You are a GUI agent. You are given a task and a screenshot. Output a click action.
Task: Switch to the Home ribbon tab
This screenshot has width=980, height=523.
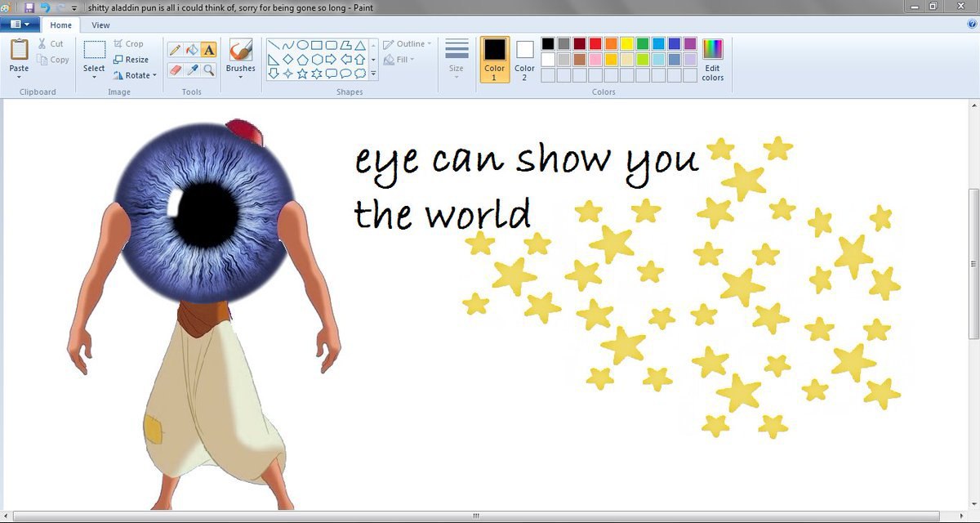pos(60,25)
